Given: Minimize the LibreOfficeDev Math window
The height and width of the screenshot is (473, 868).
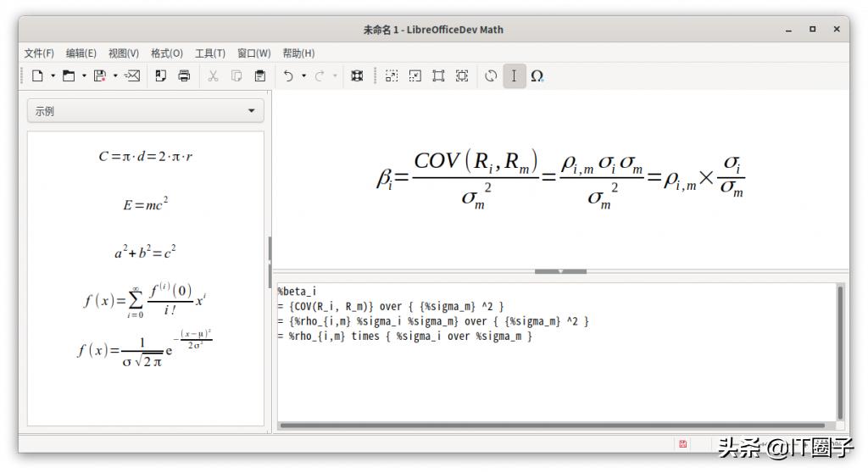Looking at the screenshot, I should click(788, 30).
